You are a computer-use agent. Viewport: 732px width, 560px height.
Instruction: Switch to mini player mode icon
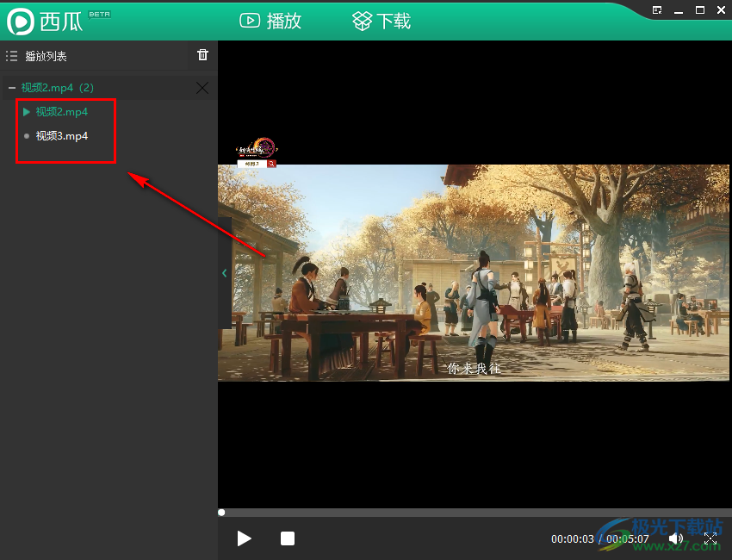[x=657, y=10]
